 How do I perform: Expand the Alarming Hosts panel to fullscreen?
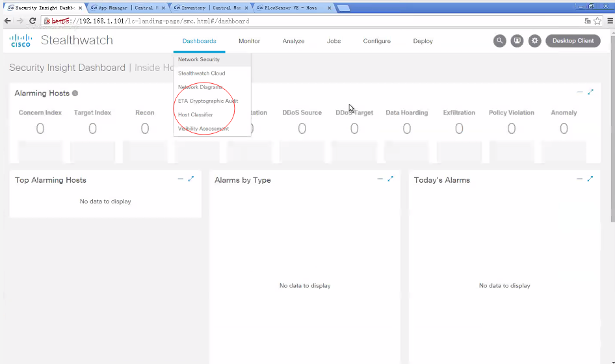coord(590,92)
